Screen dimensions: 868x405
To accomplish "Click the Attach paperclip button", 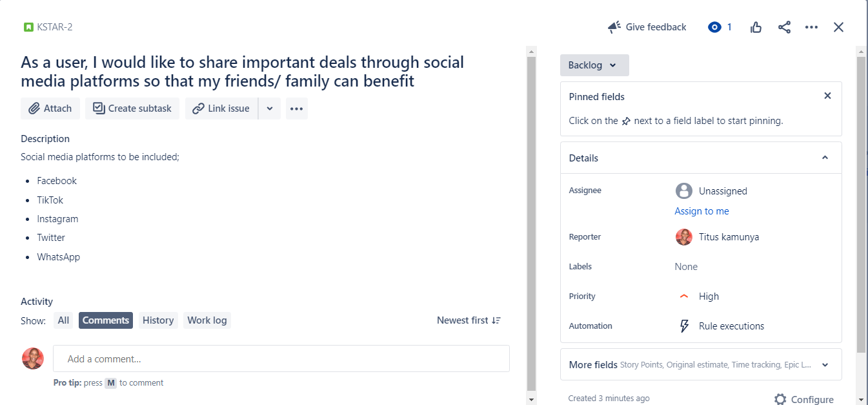I will tap(50, 109).
